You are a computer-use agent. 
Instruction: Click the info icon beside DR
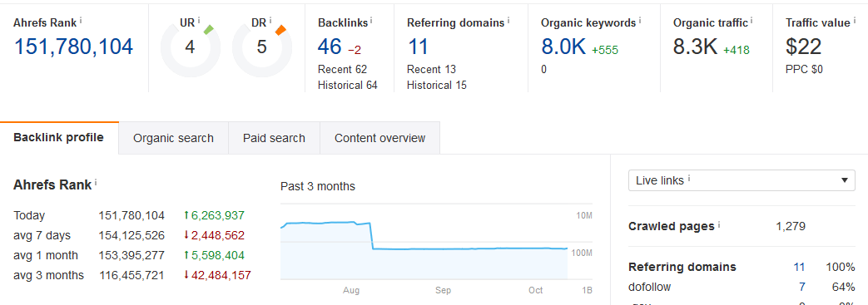coord(270,21)
